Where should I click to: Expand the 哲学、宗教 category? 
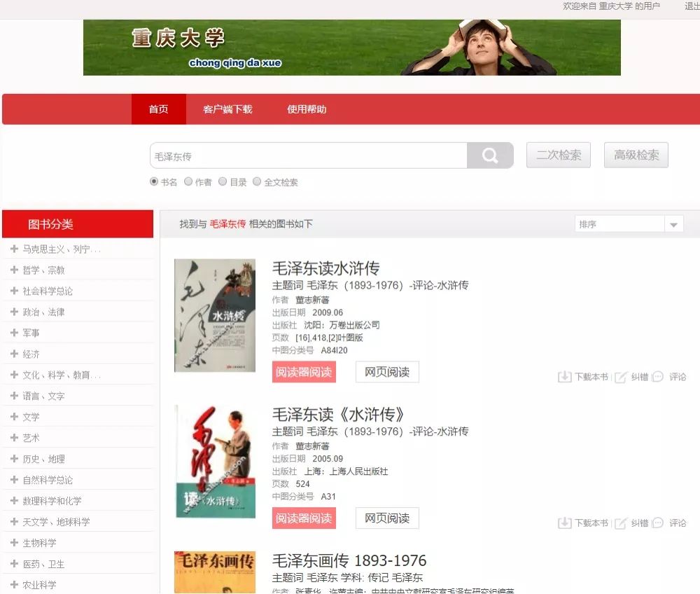(x=14, y=270)
